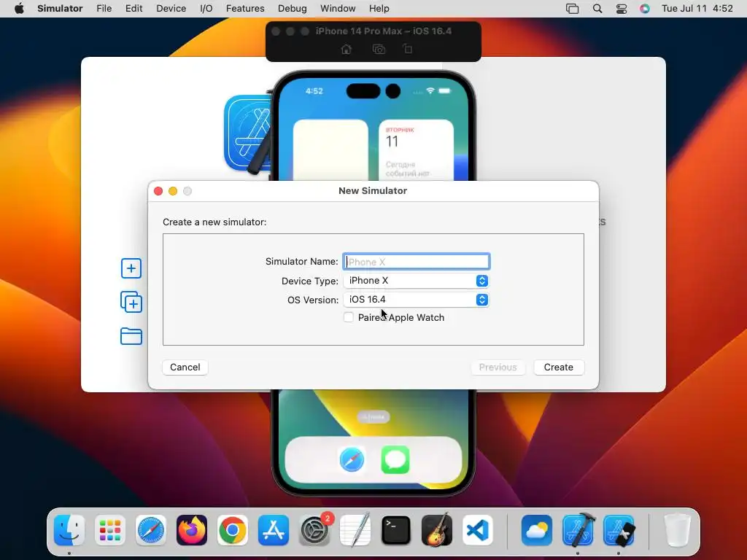Open the Weather app from the Dock

[537, 530]
